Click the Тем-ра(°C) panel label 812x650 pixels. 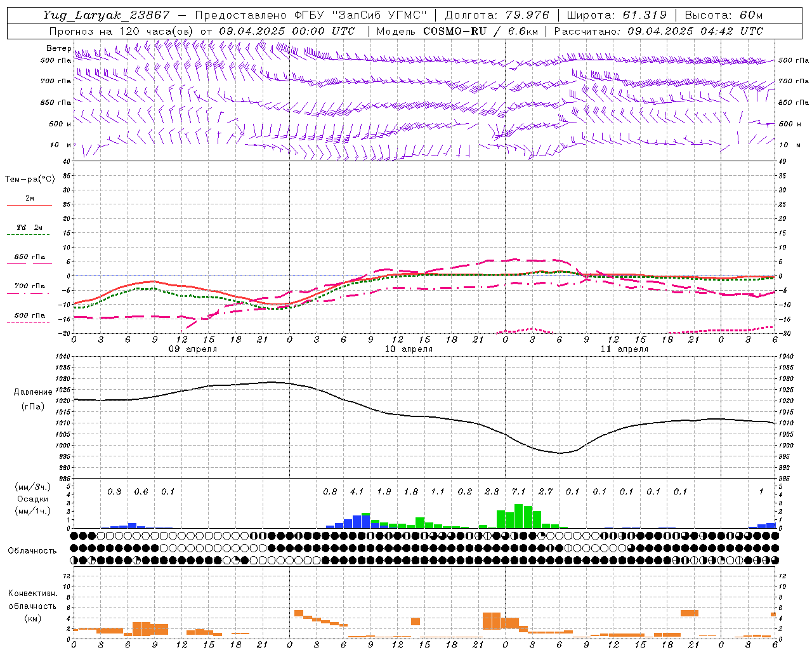click(x=30, y=180)
